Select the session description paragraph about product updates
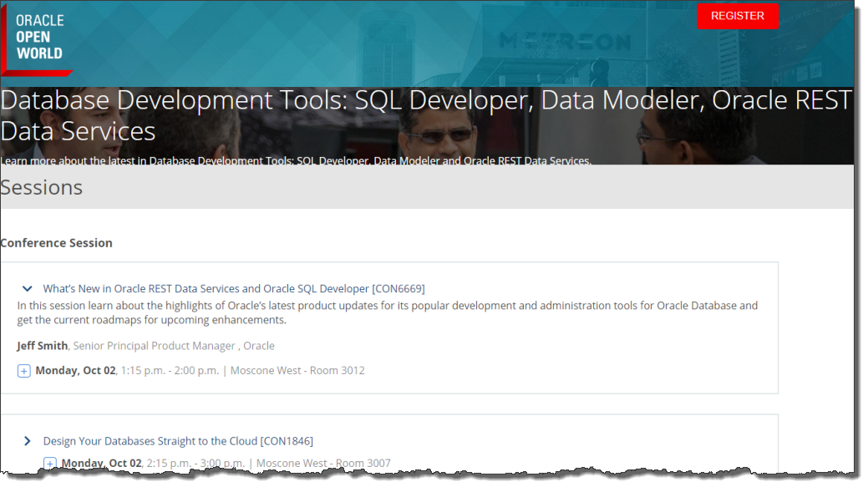 point(388,312)
